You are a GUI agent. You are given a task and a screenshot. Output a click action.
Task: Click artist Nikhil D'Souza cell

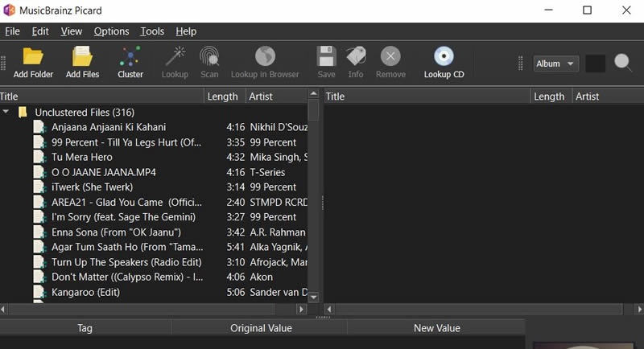(x=279, y=127)
